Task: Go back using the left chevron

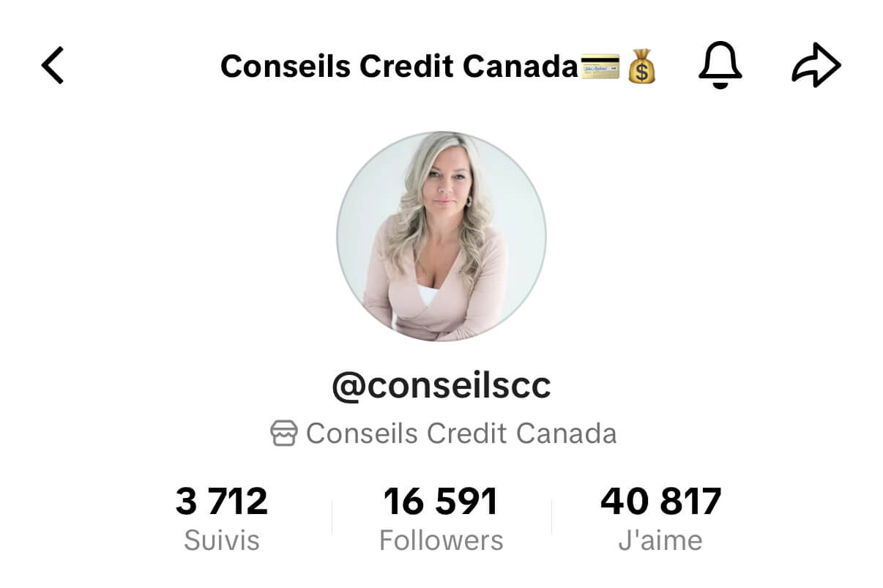Action: pyautogui.click(x=53, y=66)
